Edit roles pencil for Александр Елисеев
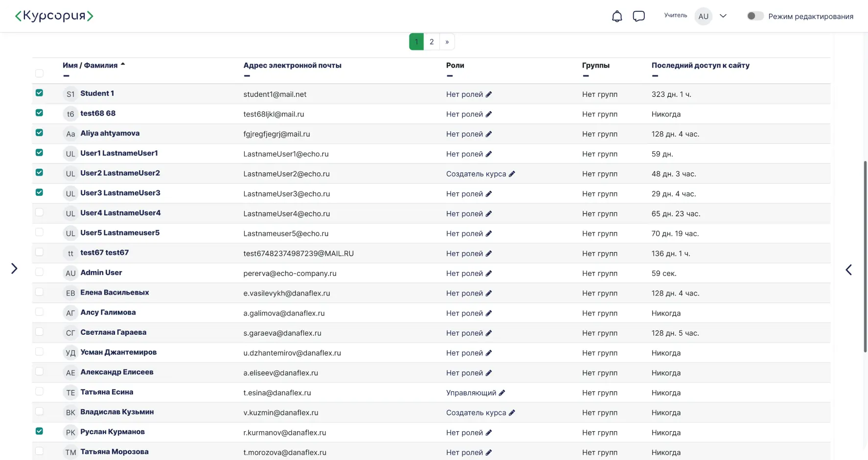 [489, 373]
